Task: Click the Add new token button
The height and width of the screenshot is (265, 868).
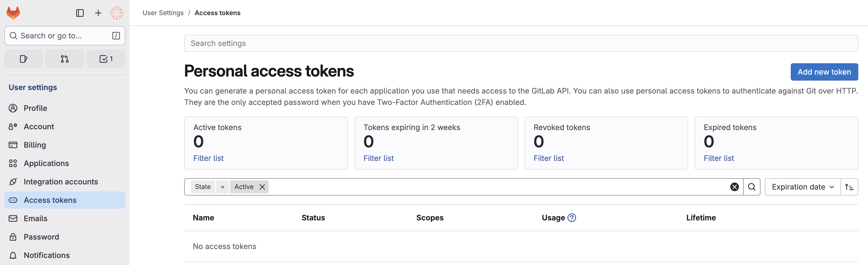Action: pos(824,72)
